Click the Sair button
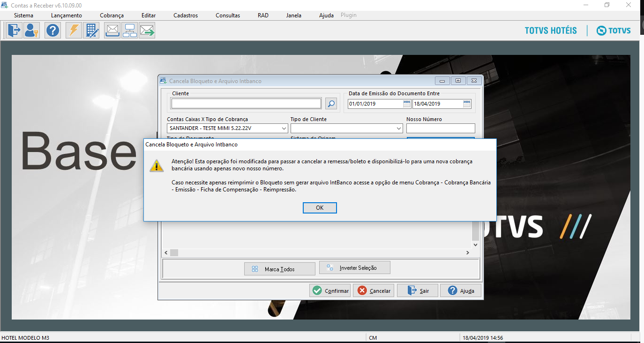Screen dimensions: 644x343 (417, 290)
